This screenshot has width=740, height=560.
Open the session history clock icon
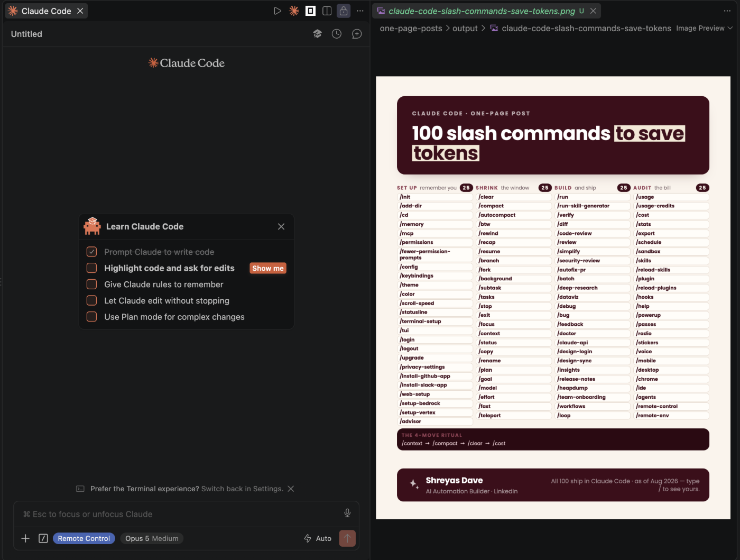[x=337, y=34]
